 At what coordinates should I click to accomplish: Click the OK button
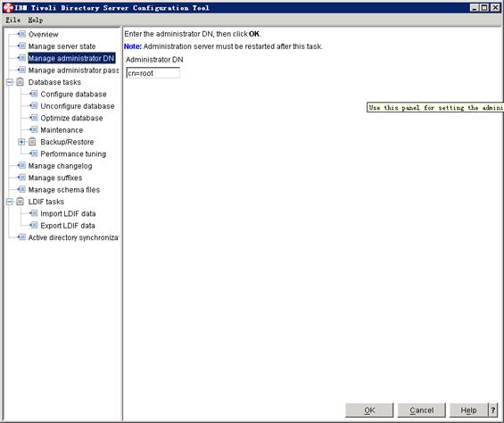point(369,411)
